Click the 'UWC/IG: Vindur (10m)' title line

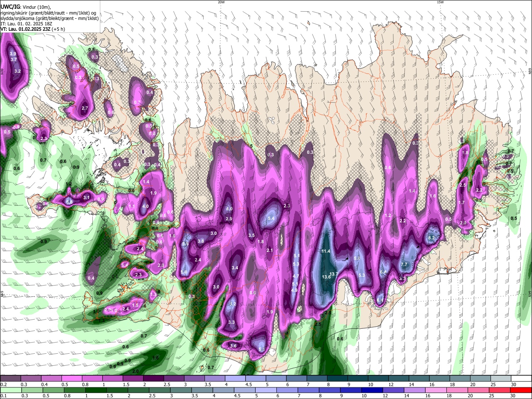(25, 7)
